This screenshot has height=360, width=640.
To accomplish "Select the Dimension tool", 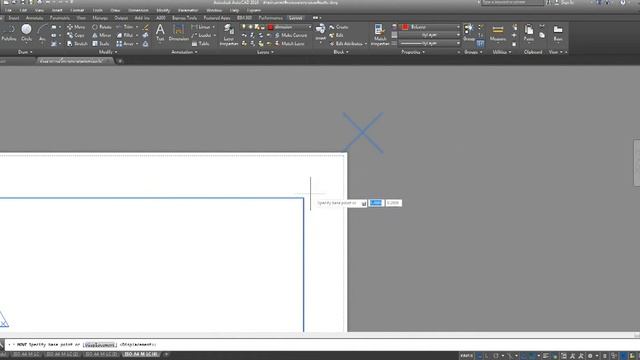I will tap(179, 33).
